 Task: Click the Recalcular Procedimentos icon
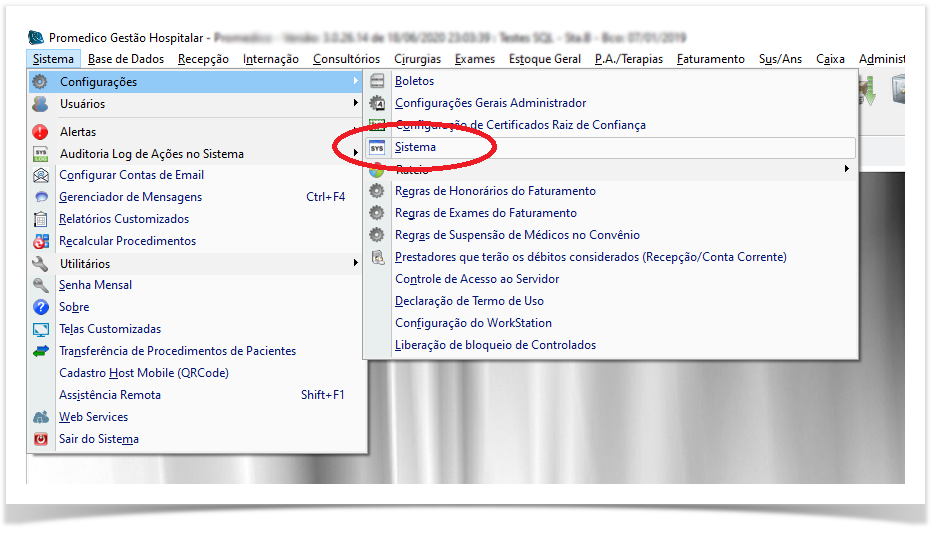coord(40,241)
